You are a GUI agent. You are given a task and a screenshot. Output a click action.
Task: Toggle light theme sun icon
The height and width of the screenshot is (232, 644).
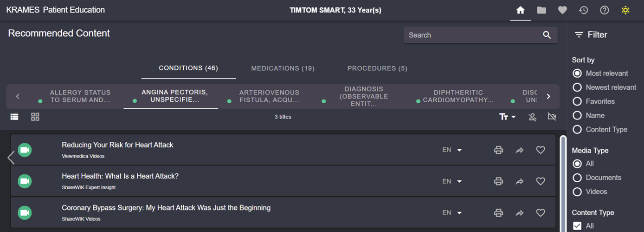625,10
